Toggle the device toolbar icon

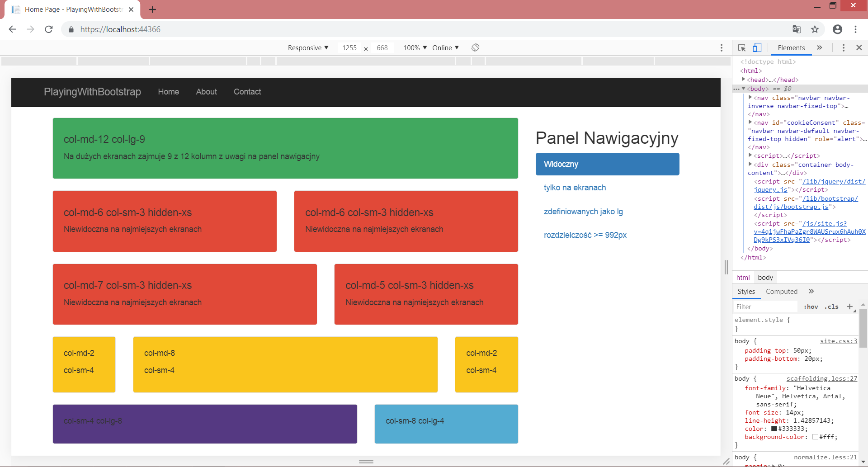click(x=757, y=47)
